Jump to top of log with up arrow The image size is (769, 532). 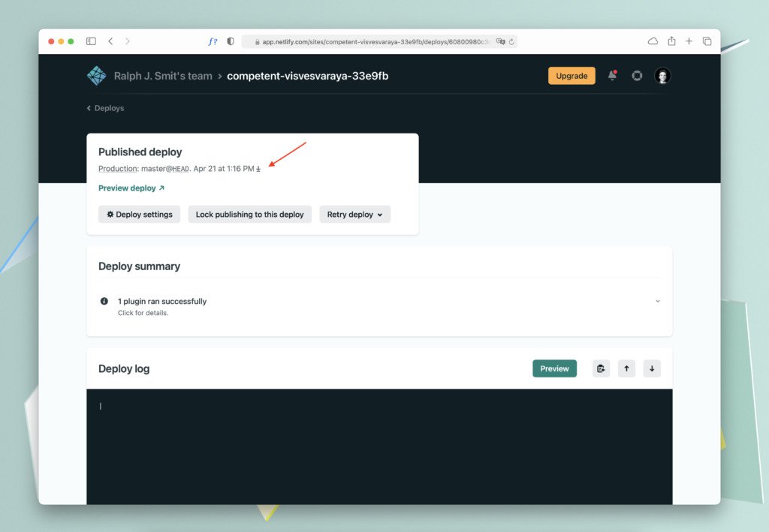(626, 368)
